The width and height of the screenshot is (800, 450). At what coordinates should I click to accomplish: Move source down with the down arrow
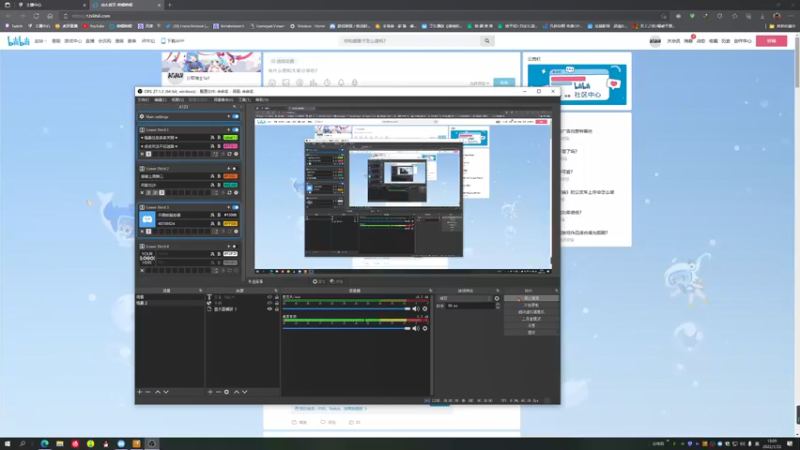245,392
